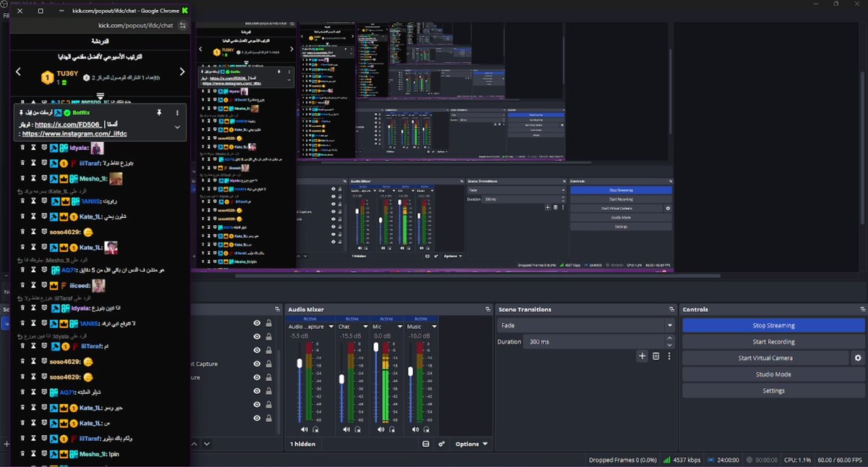Toggle lock on the 't Capture' source
868x467 pixels.
point(268,364)
